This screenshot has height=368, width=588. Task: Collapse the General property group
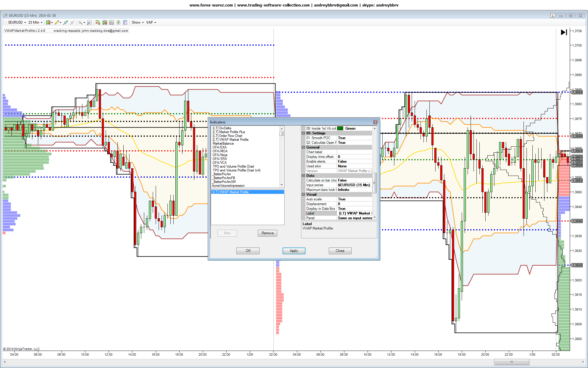[303, 147]
